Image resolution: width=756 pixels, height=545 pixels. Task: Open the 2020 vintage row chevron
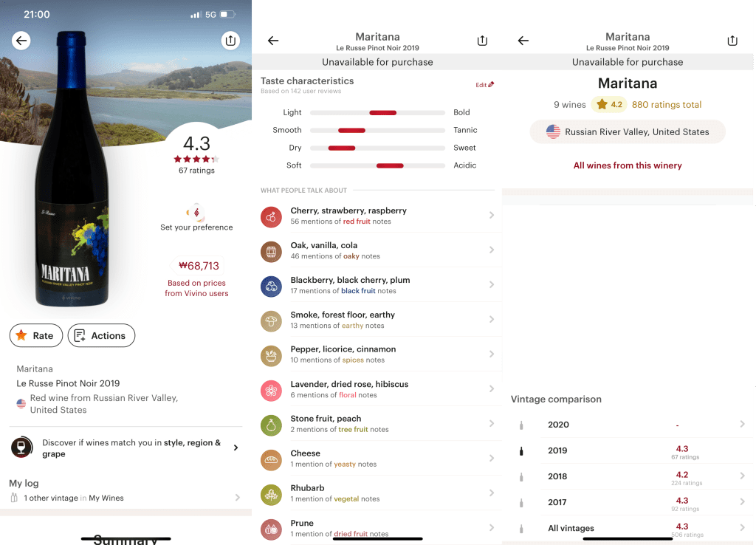[x=742, y=424]
